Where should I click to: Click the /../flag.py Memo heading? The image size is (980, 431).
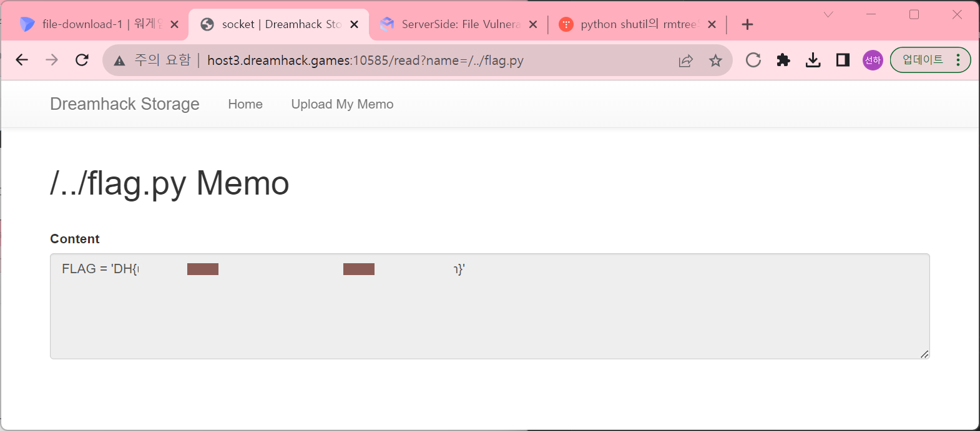click(170, 183)
